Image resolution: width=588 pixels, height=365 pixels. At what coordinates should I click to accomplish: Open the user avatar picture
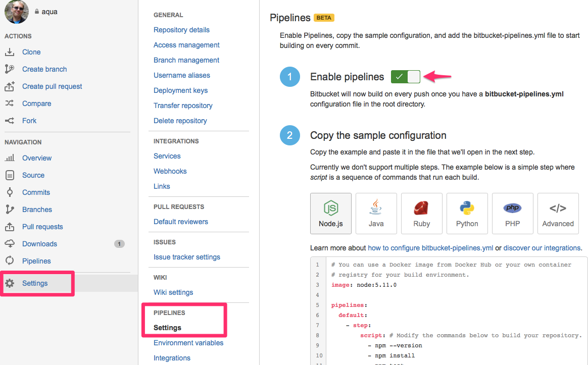pyautogui.click(x=17, y=11)
